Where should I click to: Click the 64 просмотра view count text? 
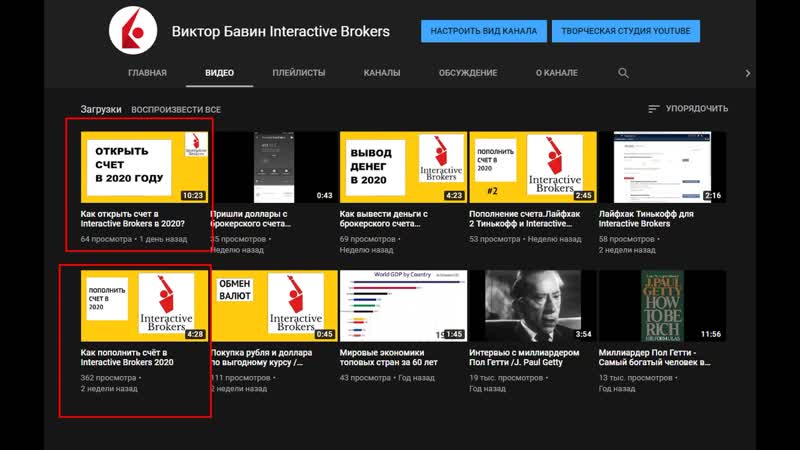tap(106, 239)
